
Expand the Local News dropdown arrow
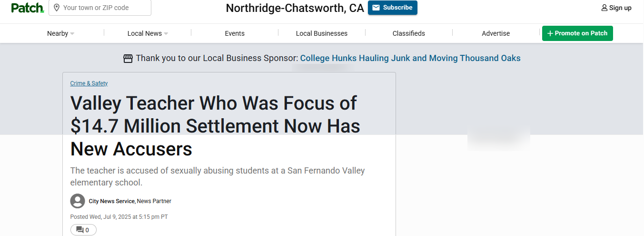pos(166,34)
